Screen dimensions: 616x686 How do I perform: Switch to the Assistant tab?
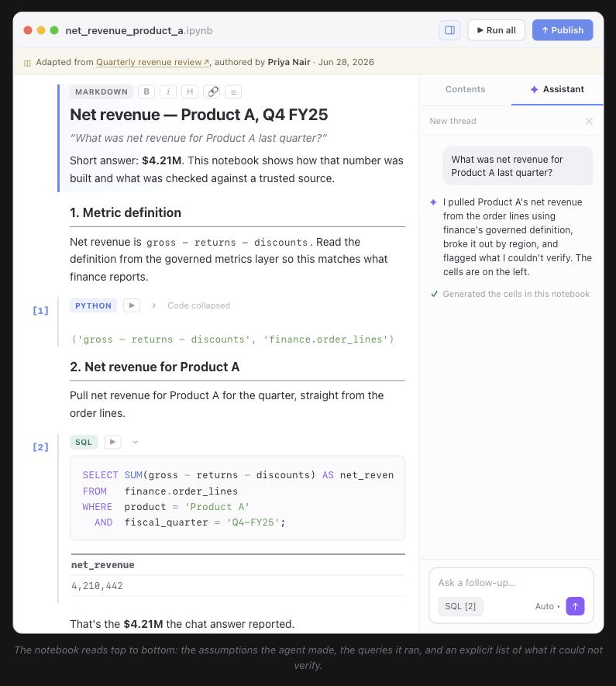point(557,89)
